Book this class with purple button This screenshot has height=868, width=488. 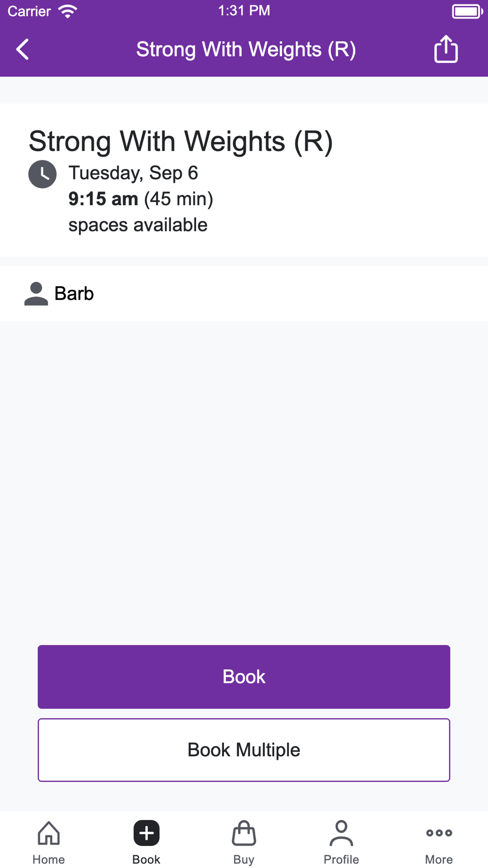coord(244,677)
